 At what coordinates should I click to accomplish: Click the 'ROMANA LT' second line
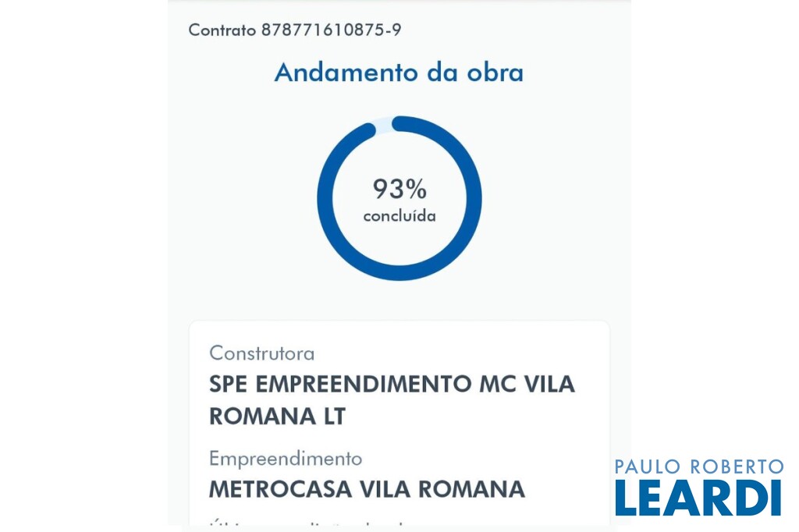point(277,416)
